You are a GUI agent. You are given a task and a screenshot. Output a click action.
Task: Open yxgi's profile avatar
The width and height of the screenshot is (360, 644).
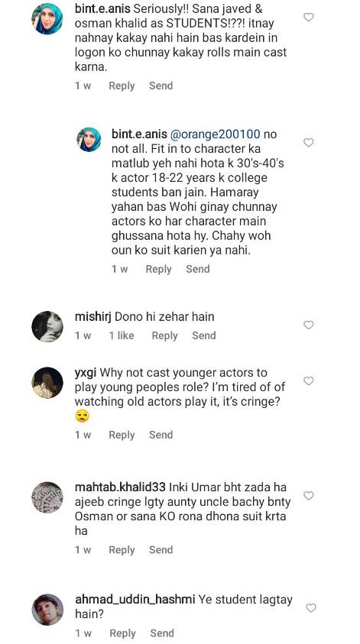pyautogui.click(x=47, y=383)
